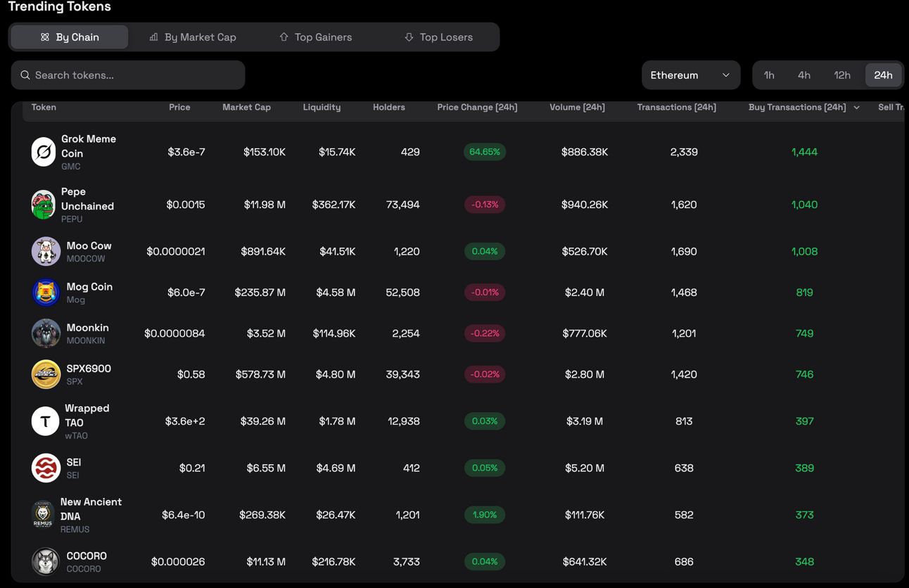Click SEI volume $5.20 M
Image resolution: width=909 pixels, height=588 pixels.
[x=585, y=468]
